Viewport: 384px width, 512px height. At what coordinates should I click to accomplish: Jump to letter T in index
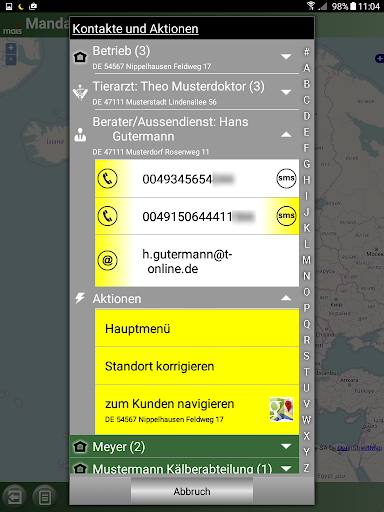(x=306, y=372)
